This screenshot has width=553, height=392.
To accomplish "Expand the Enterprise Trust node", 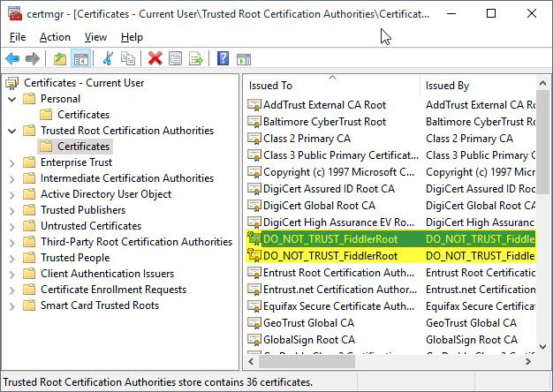I will (12, 163).
